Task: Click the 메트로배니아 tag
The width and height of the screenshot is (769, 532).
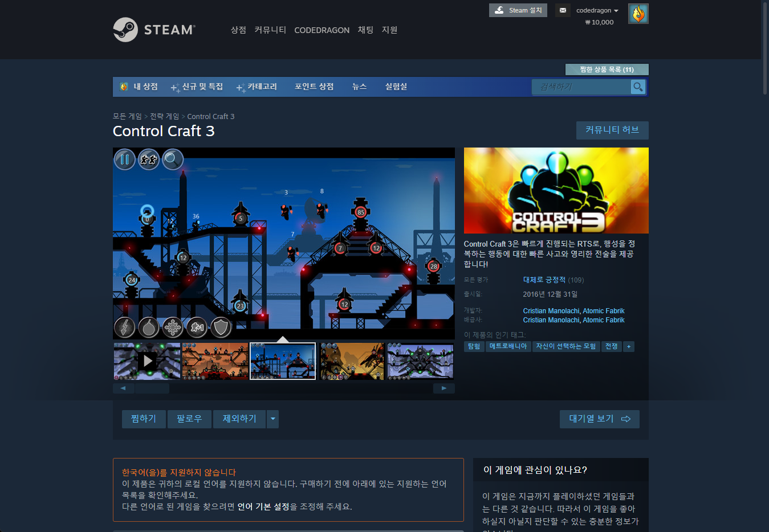Action: coord(508,346)
